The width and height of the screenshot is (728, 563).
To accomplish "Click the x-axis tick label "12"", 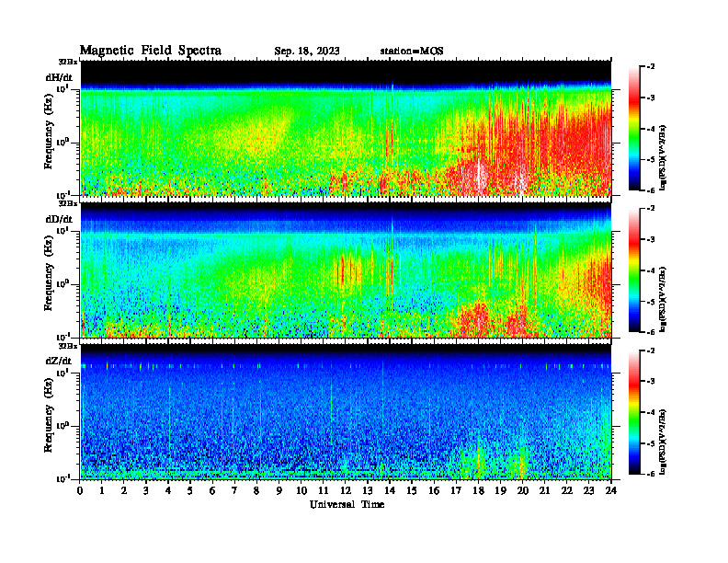I will click(346, 490).
